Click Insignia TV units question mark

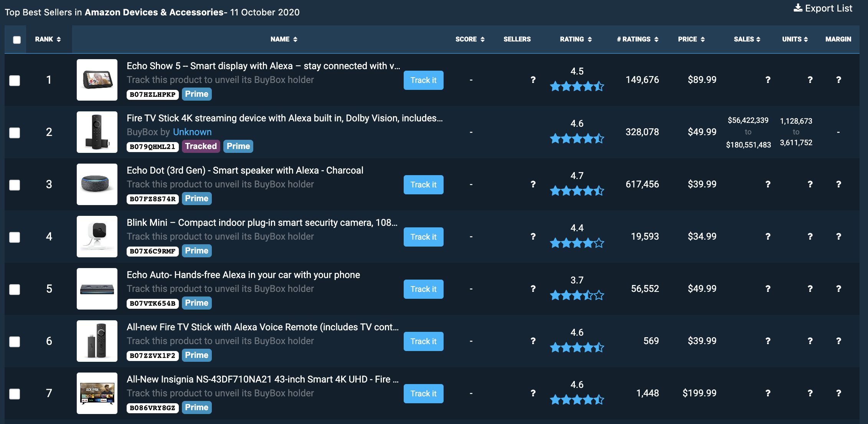(x=810, y=393)
